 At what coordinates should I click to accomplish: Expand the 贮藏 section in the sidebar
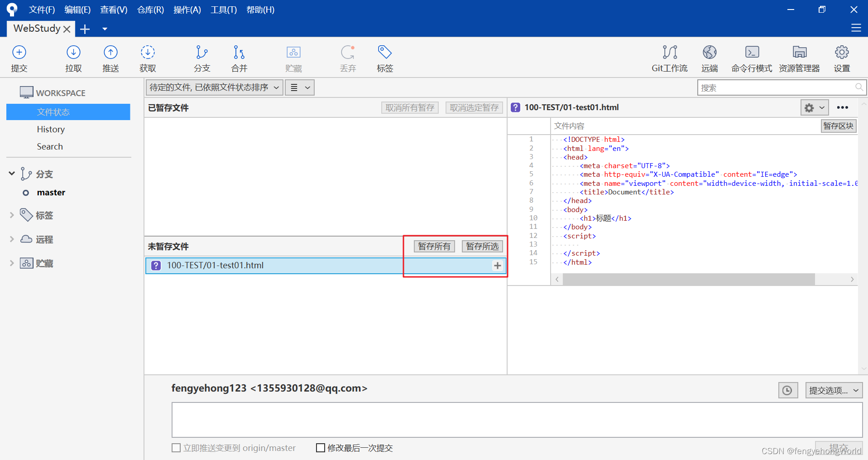pyautogui.click(x=12, y=263)
